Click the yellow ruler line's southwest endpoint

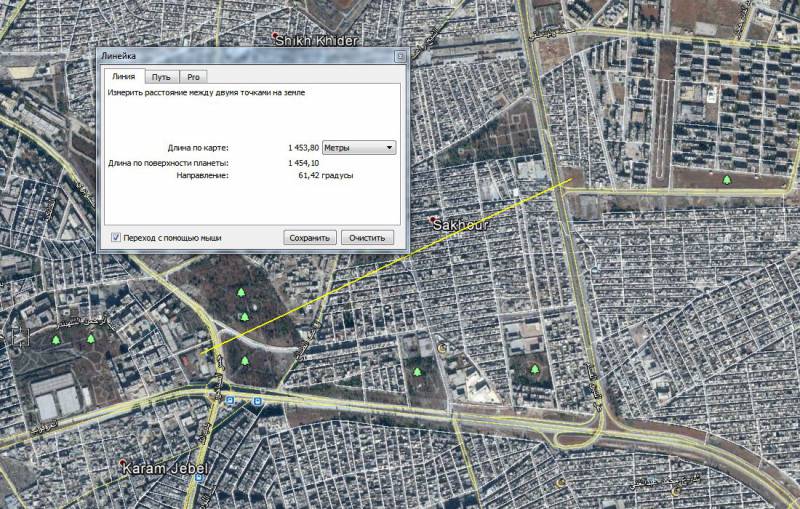click(x=203, y=352)
